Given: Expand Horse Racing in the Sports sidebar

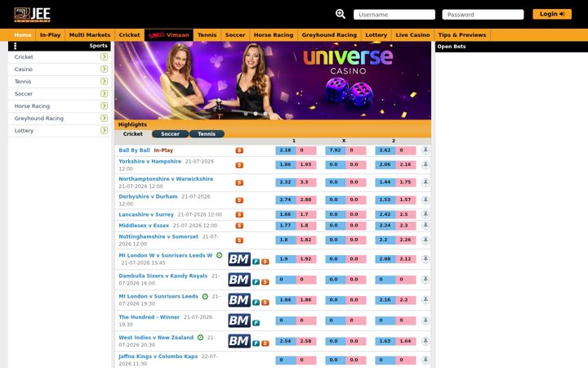Looking at the screenshot, I should (x=104, y=105).
